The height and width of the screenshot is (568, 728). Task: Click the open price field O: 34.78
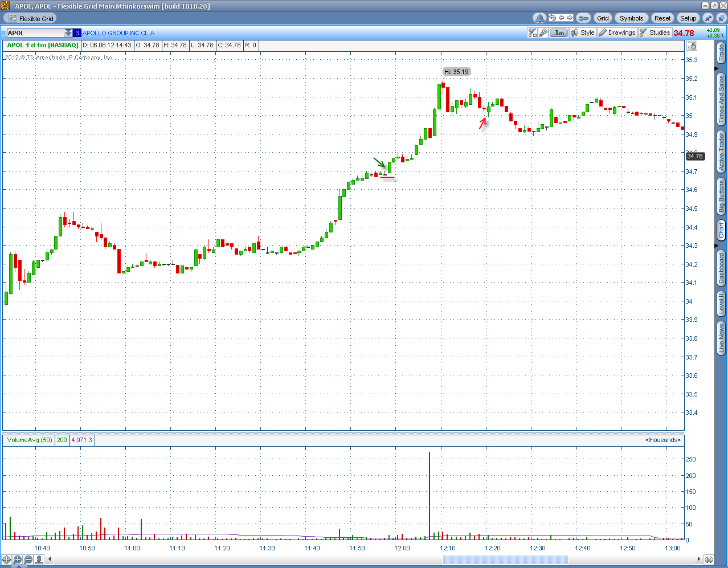(x=148, y=45)
